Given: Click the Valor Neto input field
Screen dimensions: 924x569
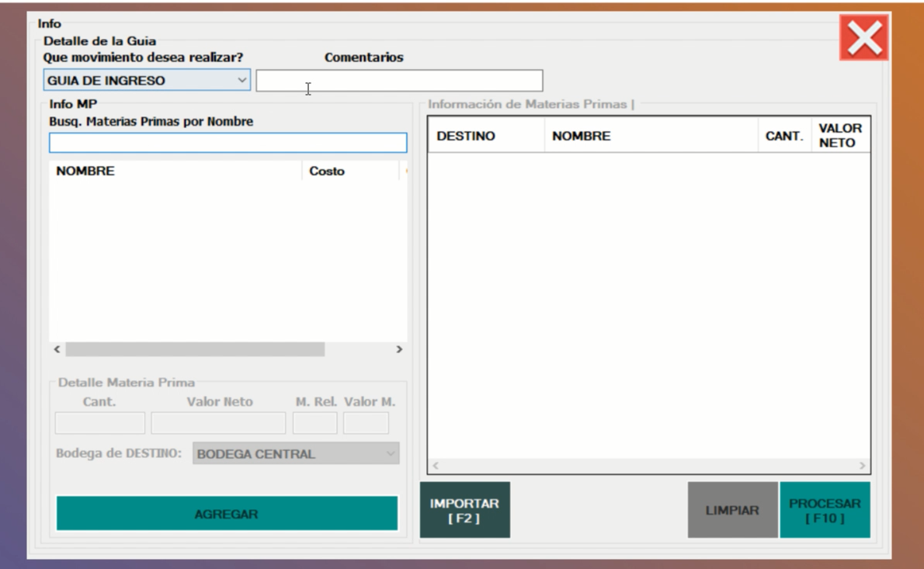Looking at the screenshot, I should point(218,423).
